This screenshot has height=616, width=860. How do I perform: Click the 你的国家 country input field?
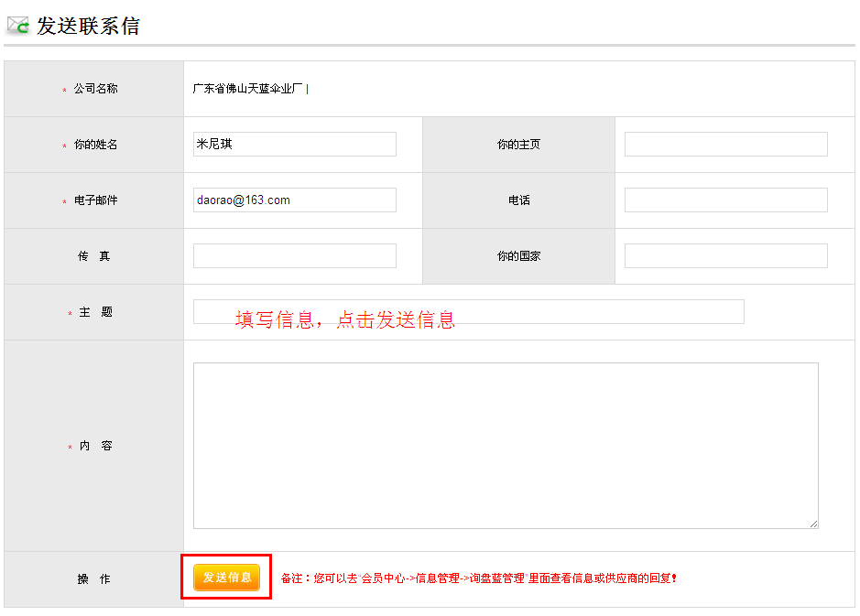coord(724,255)
